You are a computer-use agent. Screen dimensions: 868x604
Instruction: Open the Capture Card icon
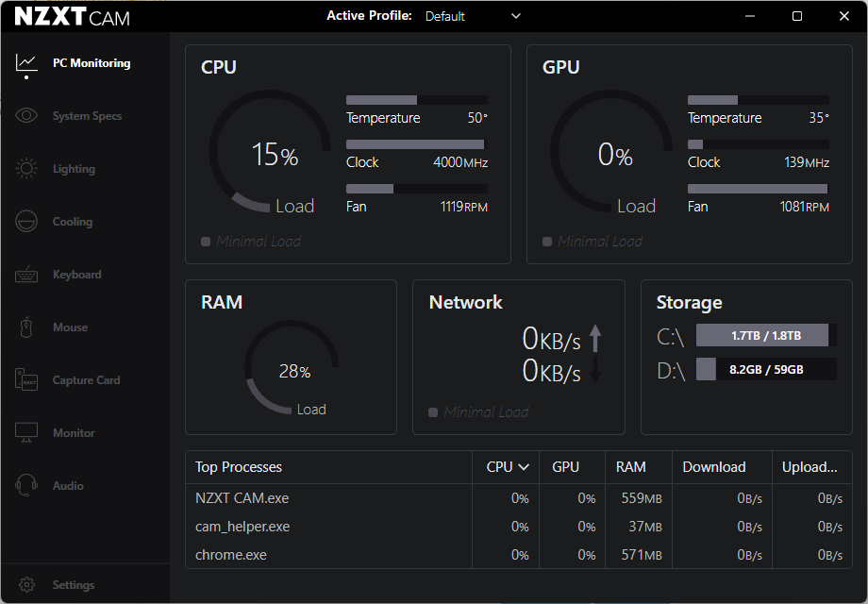click(x=26, y=380)
